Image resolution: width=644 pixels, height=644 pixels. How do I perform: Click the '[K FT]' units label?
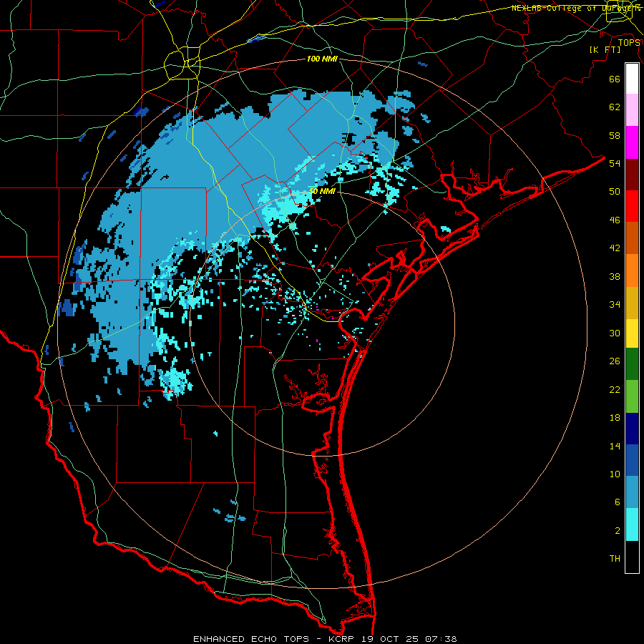[605, 49]
